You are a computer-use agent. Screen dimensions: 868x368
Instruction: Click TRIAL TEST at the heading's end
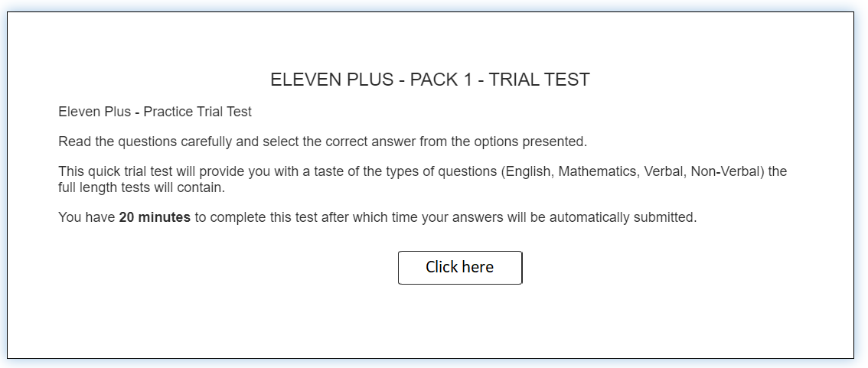click(539, 80)
